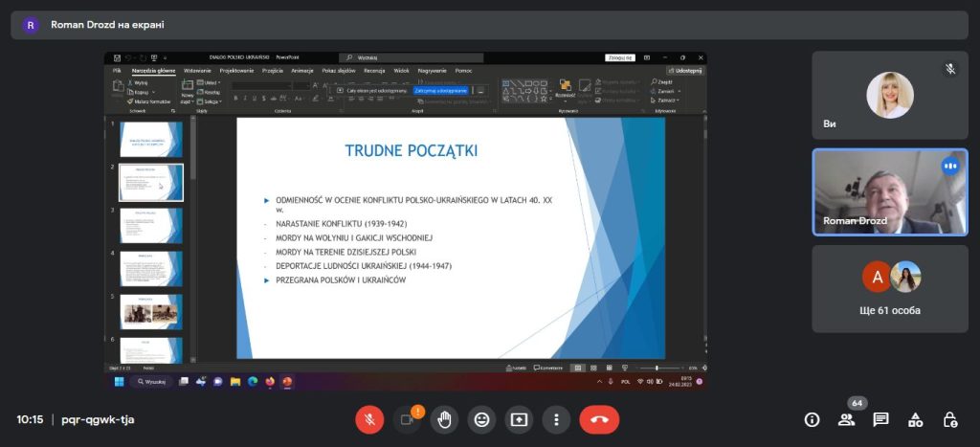Viewport: 980px width, 447px height.
Task: Show the people list with 64 participants
Action: pos(846,419)
